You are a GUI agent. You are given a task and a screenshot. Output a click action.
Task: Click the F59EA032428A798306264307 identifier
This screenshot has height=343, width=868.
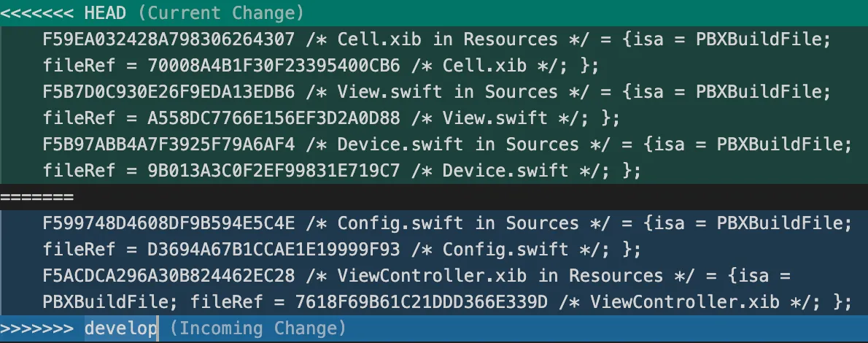168,39
